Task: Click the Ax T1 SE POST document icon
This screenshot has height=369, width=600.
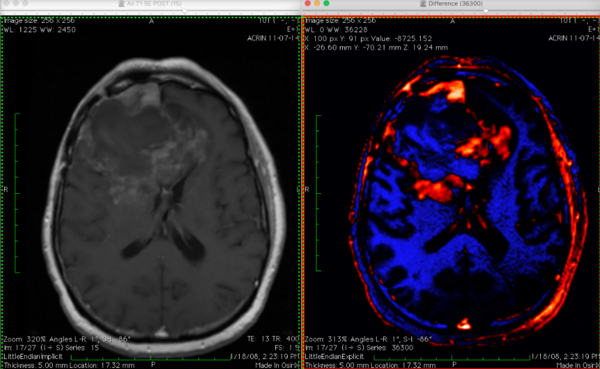Action: click(121, 4)
